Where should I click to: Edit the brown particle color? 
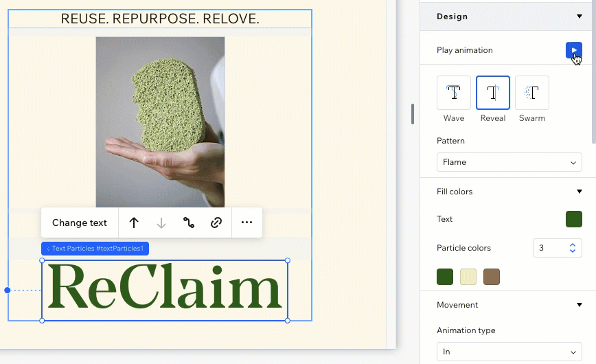coord(492,277)
